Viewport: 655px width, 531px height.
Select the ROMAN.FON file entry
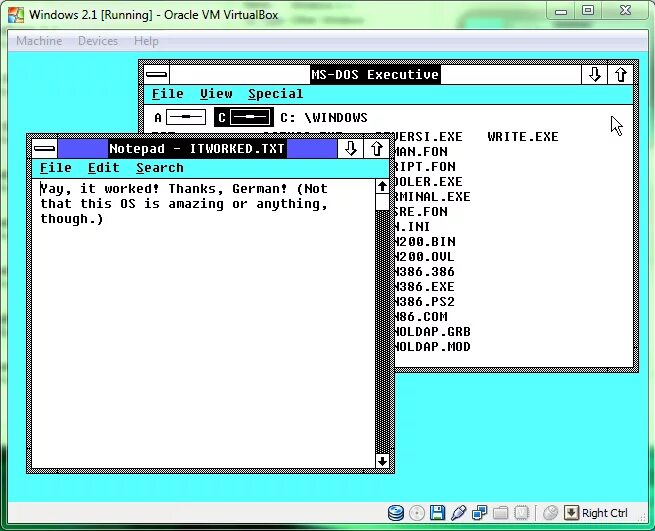tap(421, 152)
